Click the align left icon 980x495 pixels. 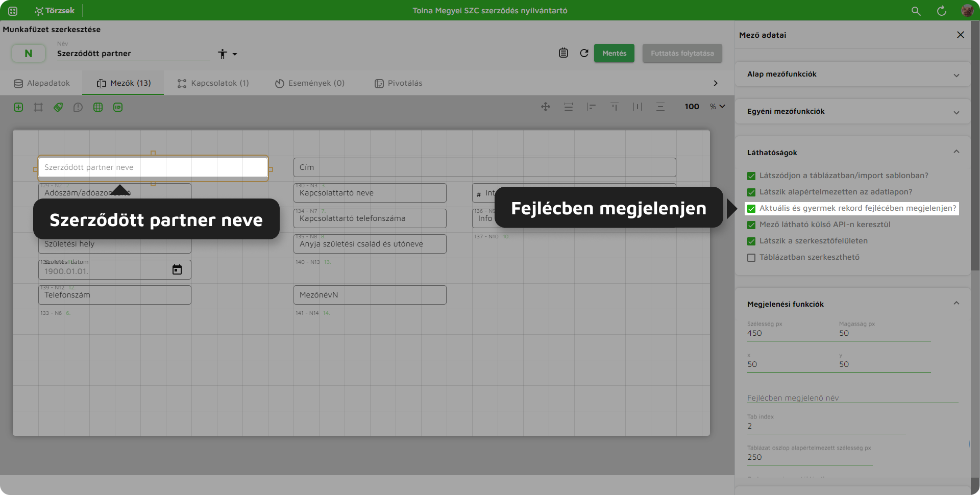coord(592,107)
